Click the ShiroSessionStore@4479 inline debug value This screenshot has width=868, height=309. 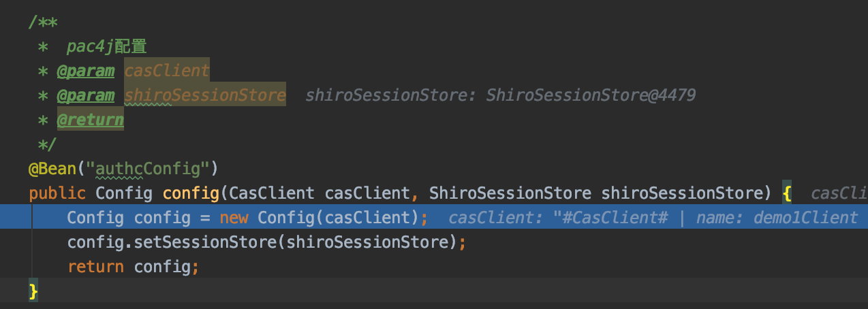tap(591, 95)
